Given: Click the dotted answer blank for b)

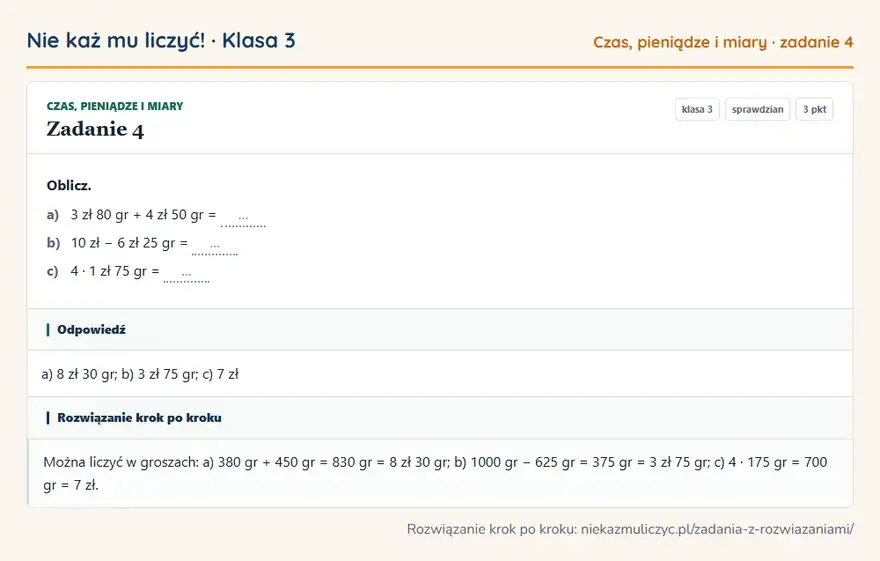Looking at the screenshot, I should tap(214, 245).
